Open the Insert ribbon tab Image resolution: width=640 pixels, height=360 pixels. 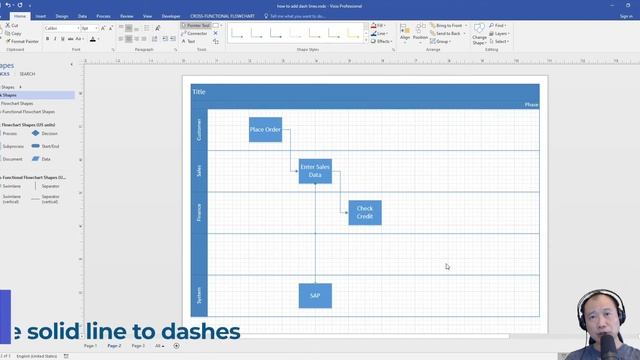click(x=40, y=16)
